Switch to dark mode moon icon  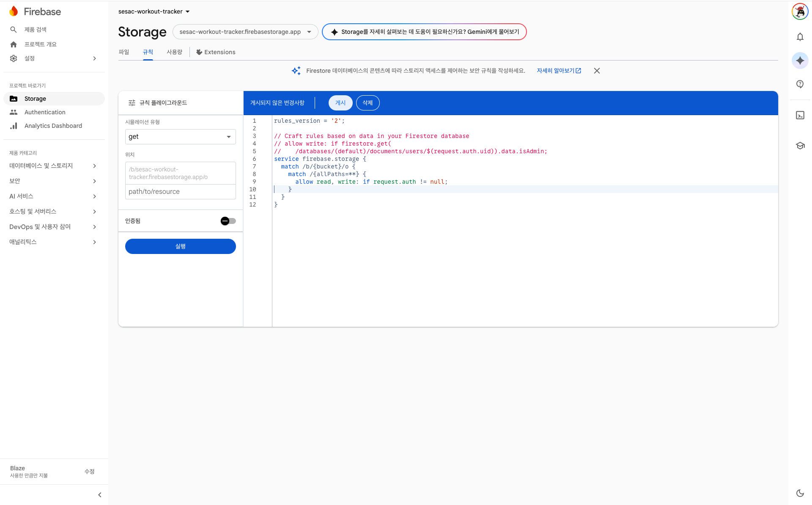800,493
